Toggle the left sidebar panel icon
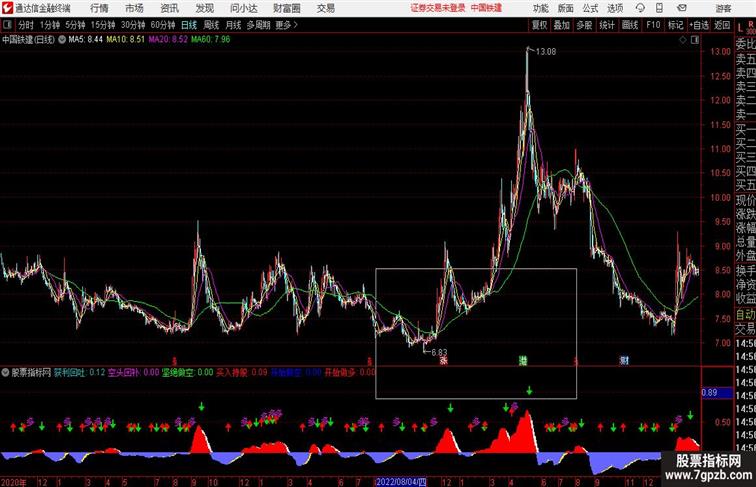Screen dimensions: 756x487 [7, 25]
